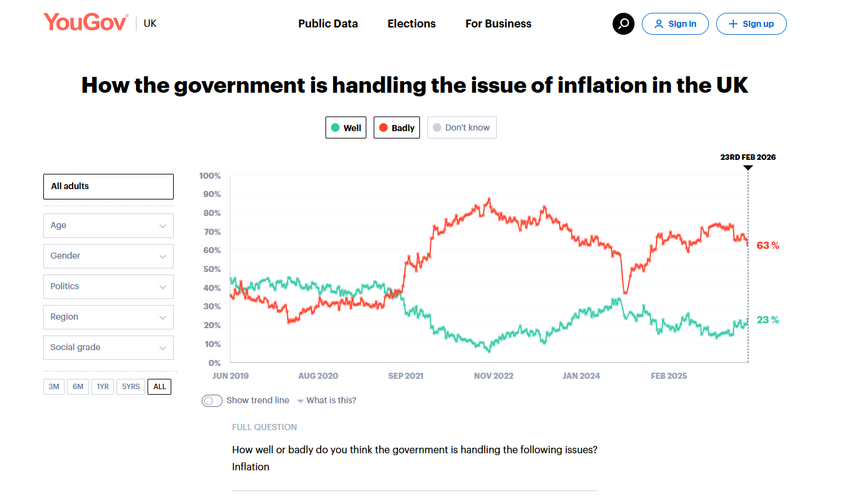
Task: Click the date marker triangle above chart
Action: tap(748, 167)
